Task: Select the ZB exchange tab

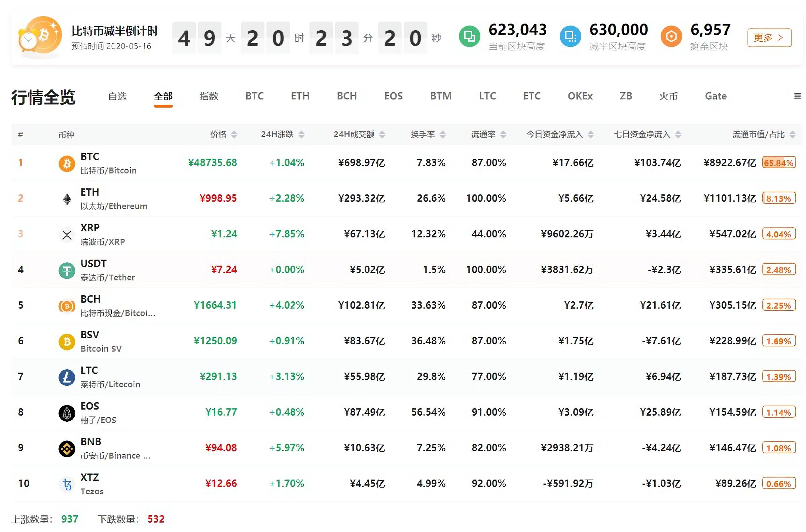Action: 626,97
